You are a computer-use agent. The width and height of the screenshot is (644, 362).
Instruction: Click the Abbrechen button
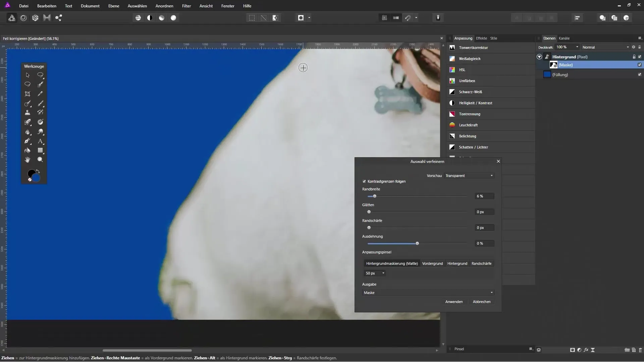[482, 302]
